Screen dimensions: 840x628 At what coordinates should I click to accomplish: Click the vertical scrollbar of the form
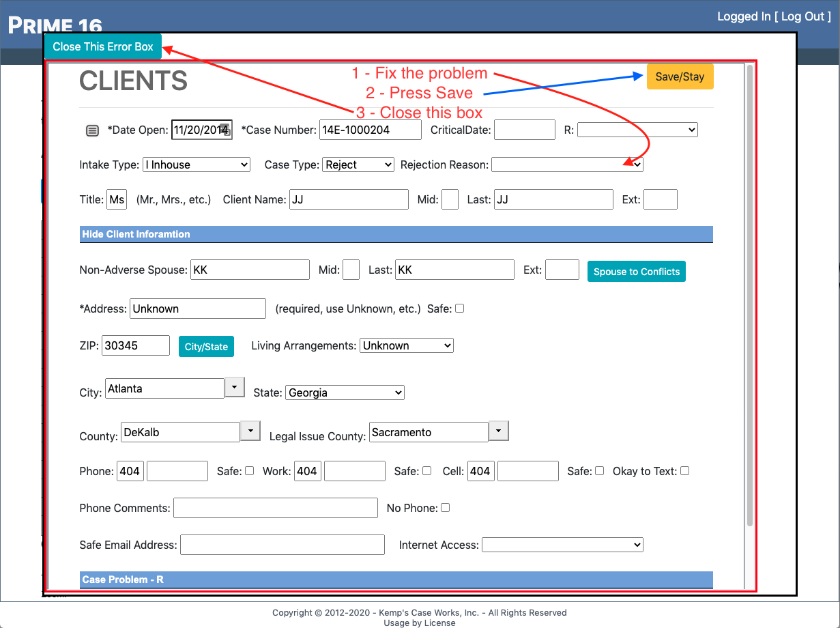tap(749, 294)
